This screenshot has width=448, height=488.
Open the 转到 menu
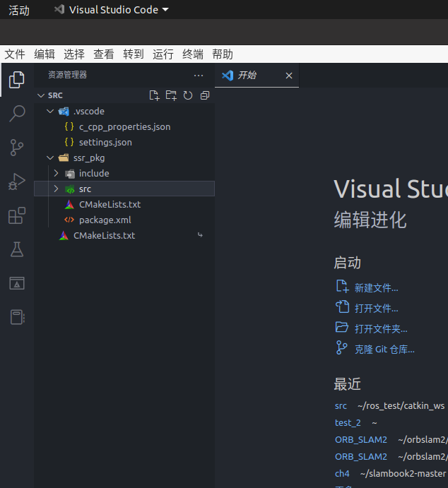(x=134, y=54)
